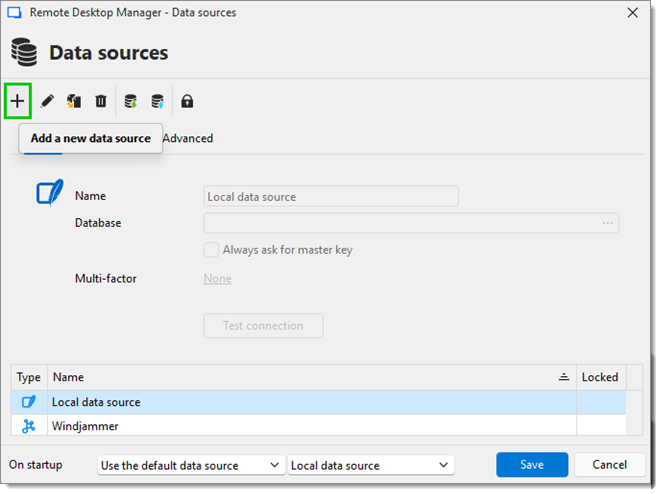661x494 pixels.
Task: Lock the data source with padlock icon
Action: coord(187,101)
